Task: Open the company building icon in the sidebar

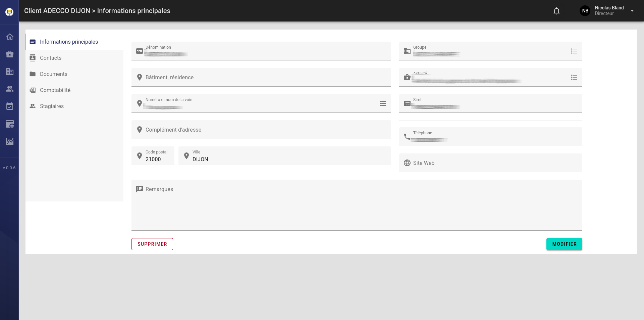Action: [9, 72]
